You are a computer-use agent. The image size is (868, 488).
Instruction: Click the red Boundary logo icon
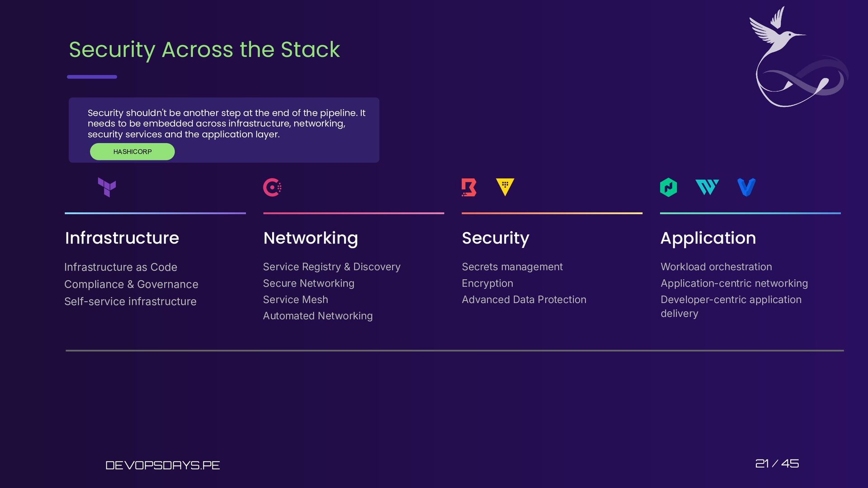pos(469,187)
